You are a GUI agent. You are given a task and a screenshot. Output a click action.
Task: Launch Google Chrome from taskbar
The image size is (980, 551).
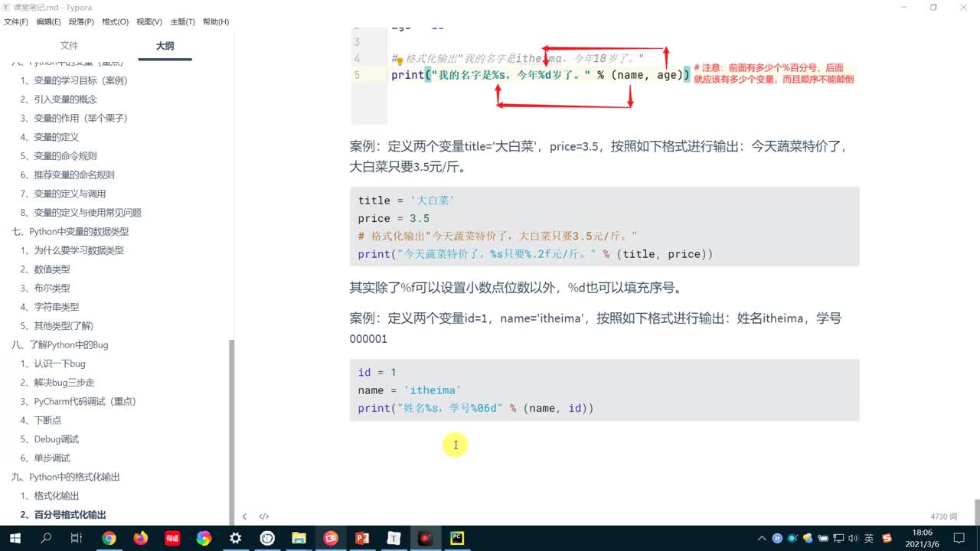[109, 538]
